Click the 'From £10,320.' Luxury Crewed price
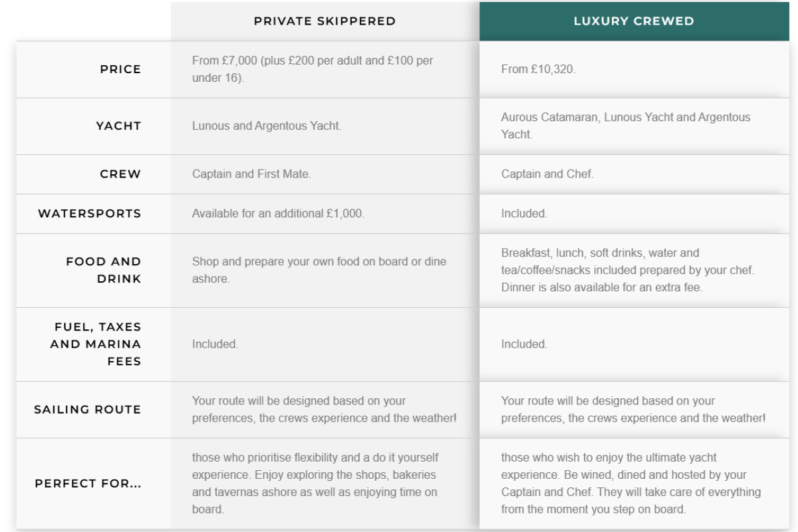The height and width of the screenshot is (532, 798). click(539, 69)
